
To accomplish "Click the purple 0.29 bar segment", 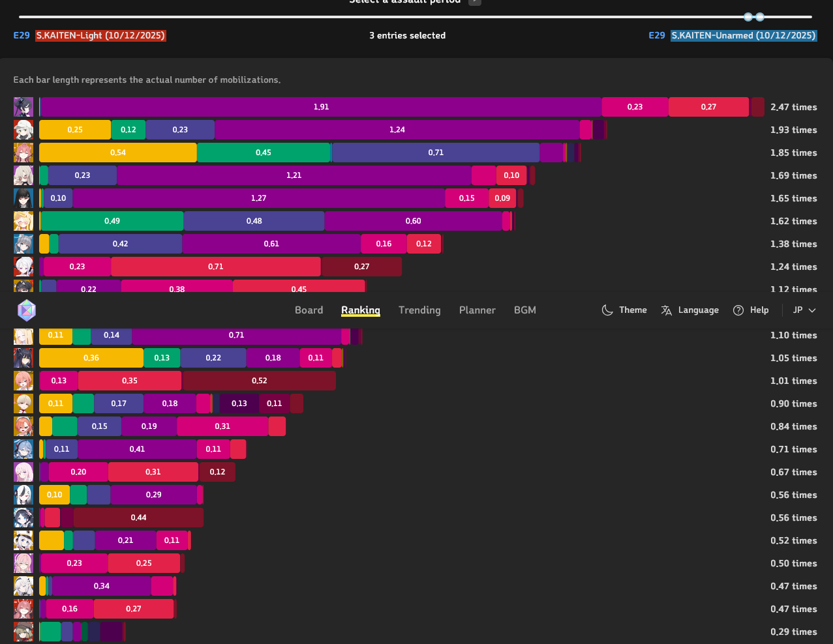I will click(x=154, y=495).
